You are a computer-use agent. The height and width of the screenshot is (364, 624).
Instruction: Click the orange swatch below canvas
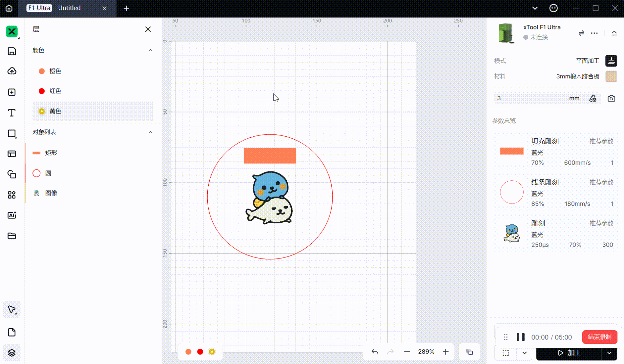(188, 352)
